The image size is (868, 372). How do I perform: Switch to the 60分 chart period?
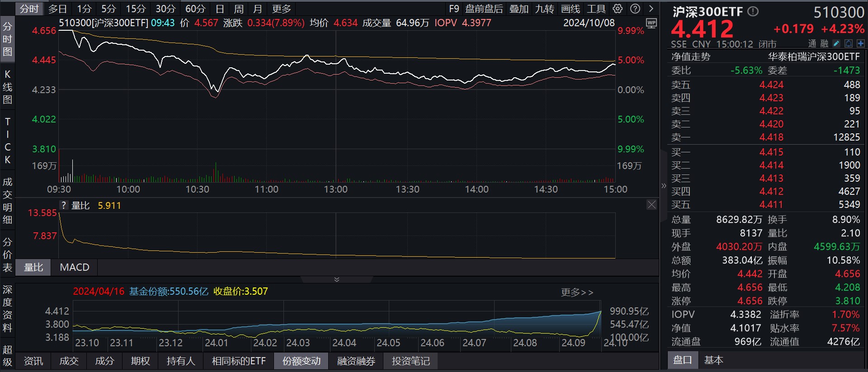coord(195,9)
